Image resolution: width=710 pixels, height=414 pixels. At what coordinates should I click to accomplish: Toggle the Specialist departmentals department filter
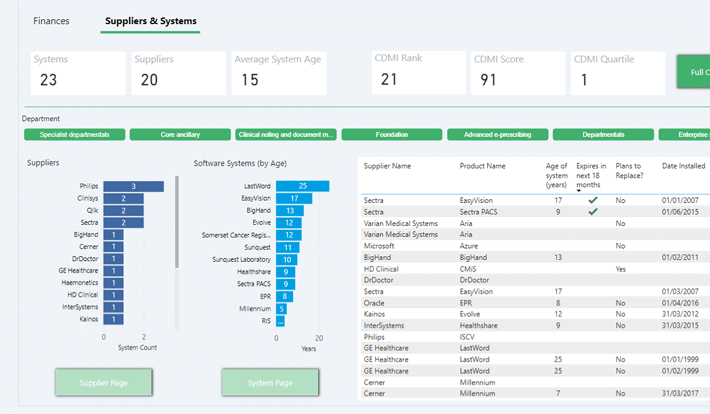click(x=74, y=134)
